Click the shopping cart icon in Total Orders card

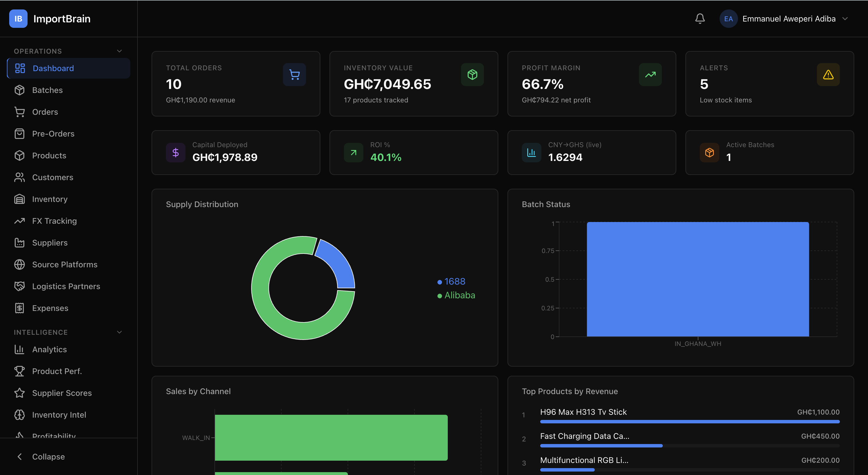(294, 74)
